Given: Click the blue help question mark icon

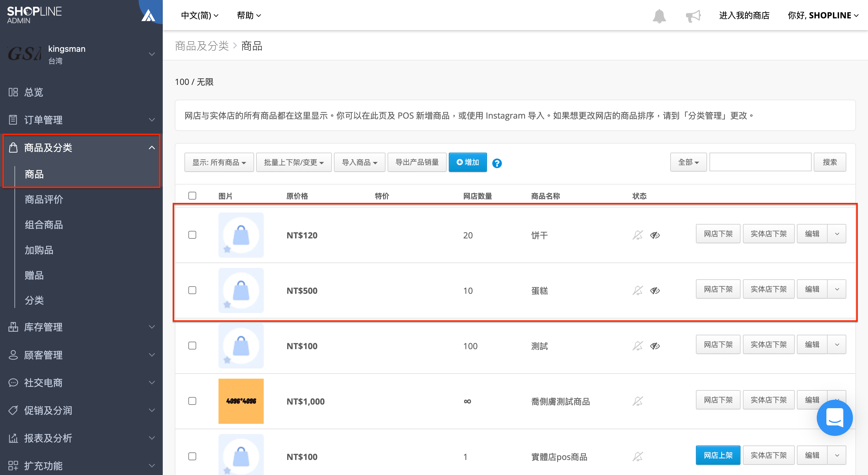Looking at the screenshot, I should pyautogui.click(x=497, y=163).
